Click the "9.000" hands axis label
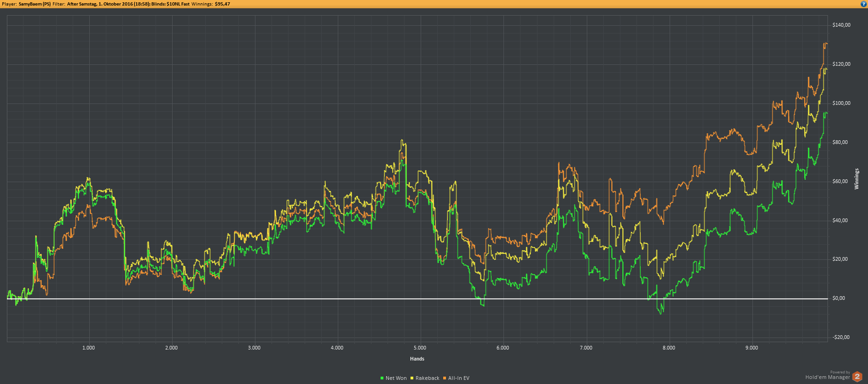This screenshot has width=868, height=384. (752, 348)
